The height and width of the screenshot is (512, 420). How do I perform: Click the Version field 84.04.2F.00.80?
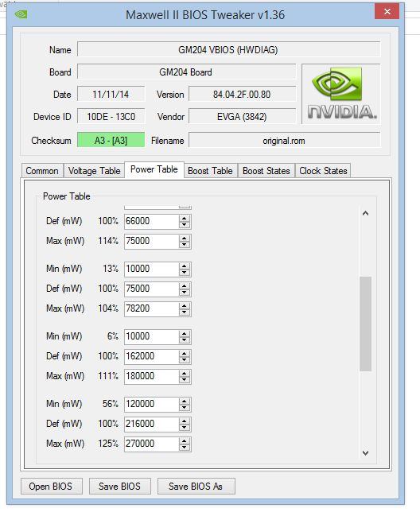tap(242, 95)
